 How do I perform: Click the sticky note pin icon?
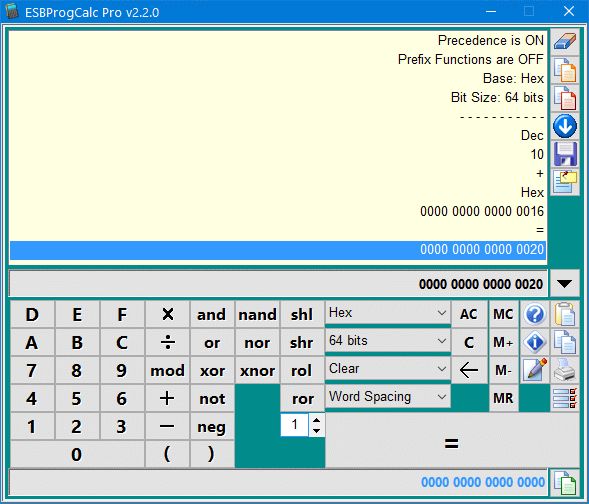coord(565,182)
